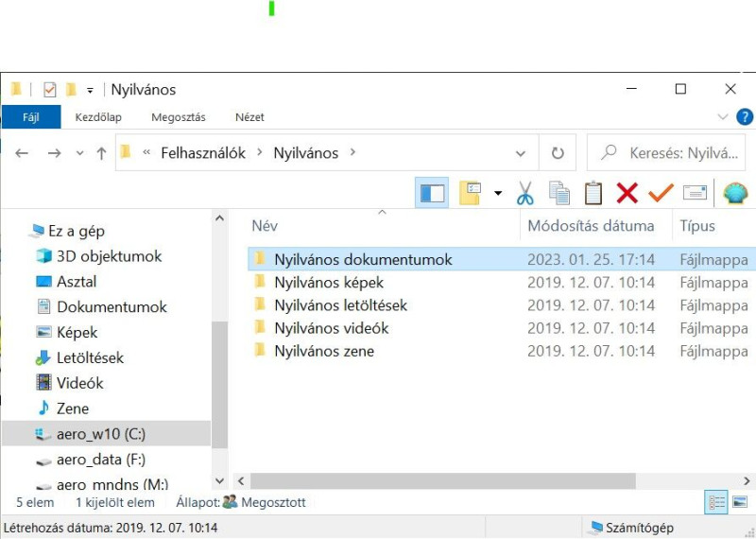The height and width of the screenshot is (539, 756).
Task: Click the envelope Email icon
Action: (695, 193)
